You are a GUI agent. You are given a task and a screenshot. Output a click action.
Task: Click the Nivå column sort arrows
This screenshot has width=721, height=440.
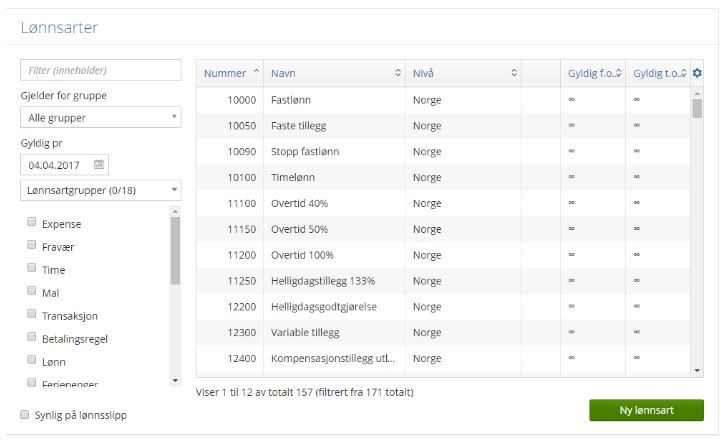tap(514, 73)
